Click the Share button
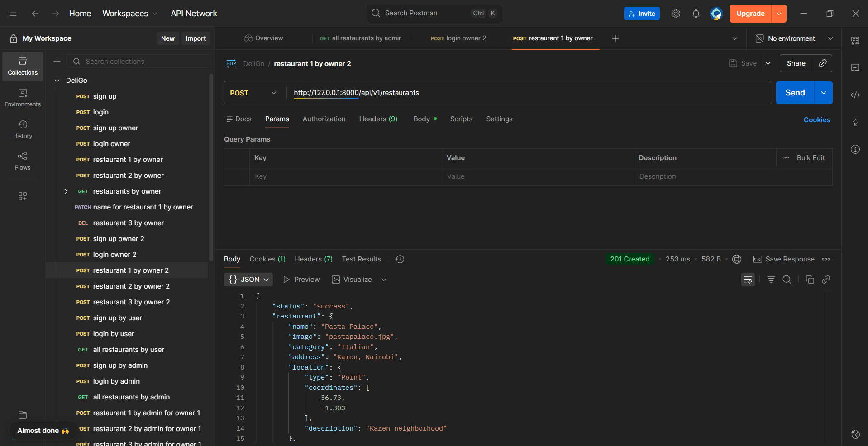The width and height of the screenshot is (868, 446). (x=796, y=63)
